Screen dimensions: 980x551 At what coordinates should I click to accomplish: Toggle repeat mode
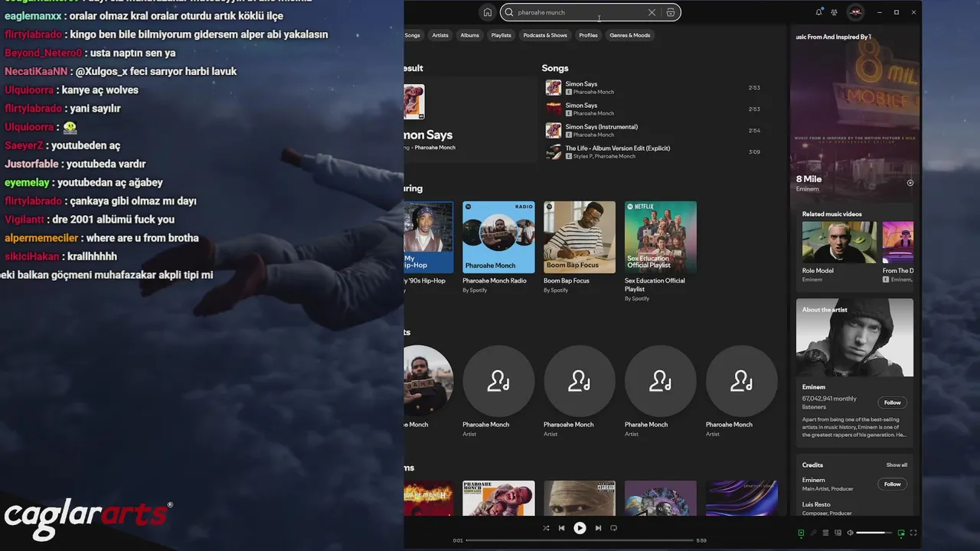[613, 528]
